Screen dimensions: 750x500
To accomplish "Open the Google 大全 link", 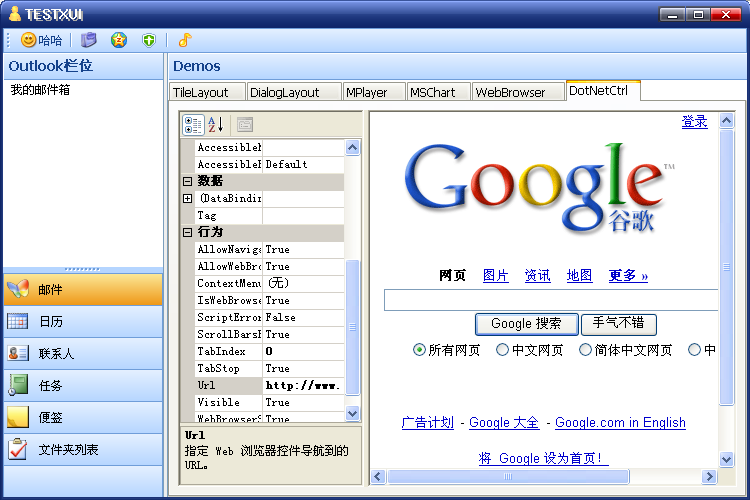I will tap(504, 422).
